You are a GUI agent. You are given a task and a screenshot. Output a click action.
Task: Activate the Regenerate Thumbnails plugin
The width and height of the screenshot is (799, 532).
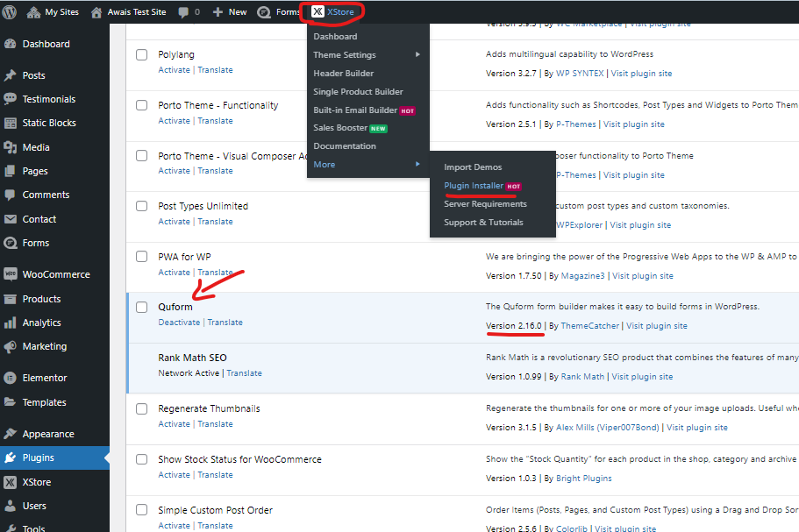coord(174,424)
